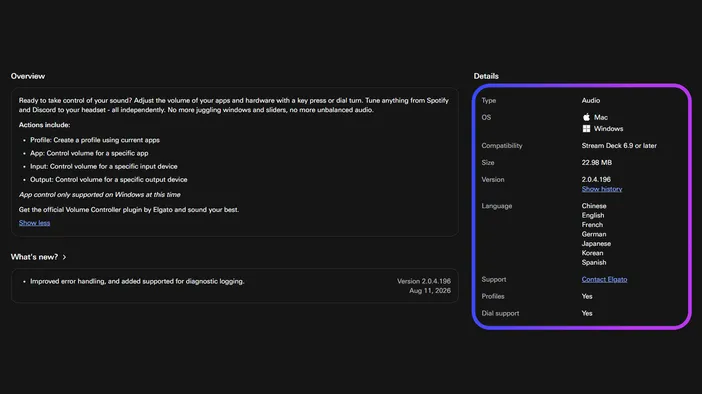Open Show history under Version
Image resolution: width=702 pixels, height=394 pixels.
(x=602, y=189)
